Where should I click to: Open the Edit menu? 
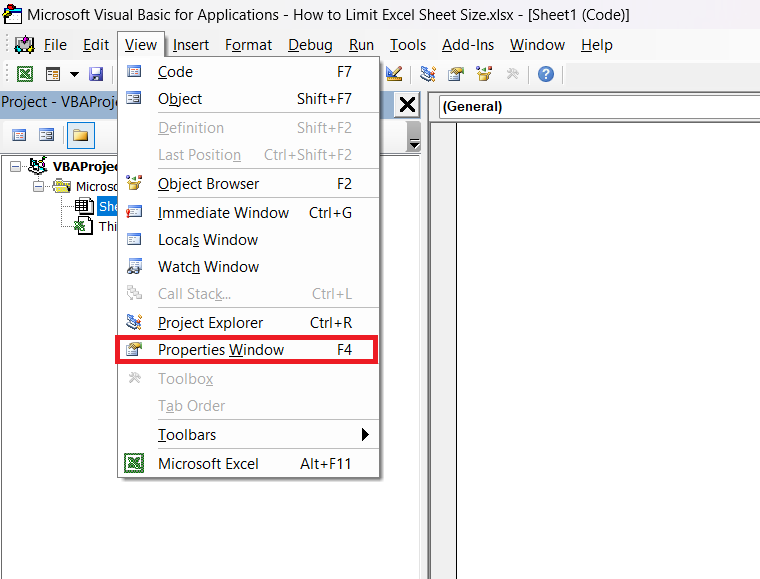pos(95,45)
